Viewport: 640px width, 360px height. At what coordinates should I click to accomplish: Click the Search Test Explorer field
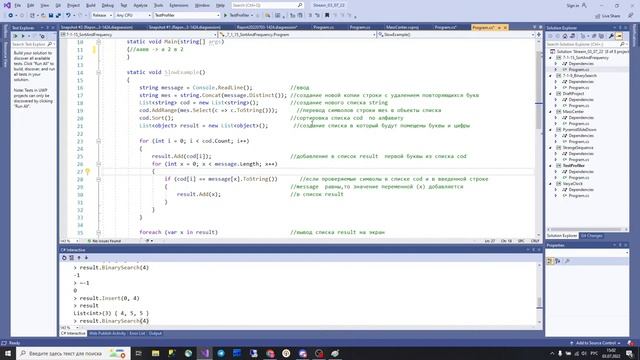tap(32, 44)
